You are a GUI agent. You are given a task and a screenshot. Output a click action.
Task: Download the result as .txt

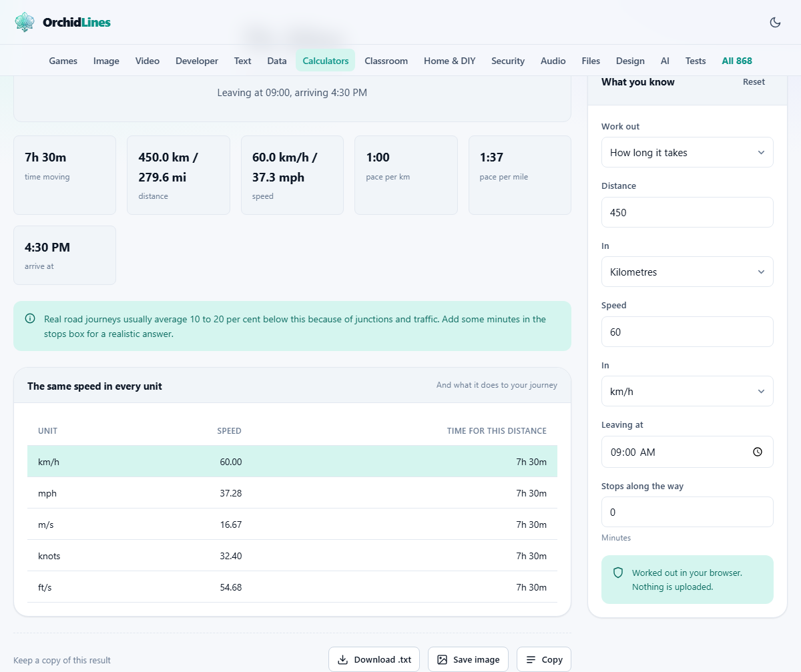pos(374,659)
